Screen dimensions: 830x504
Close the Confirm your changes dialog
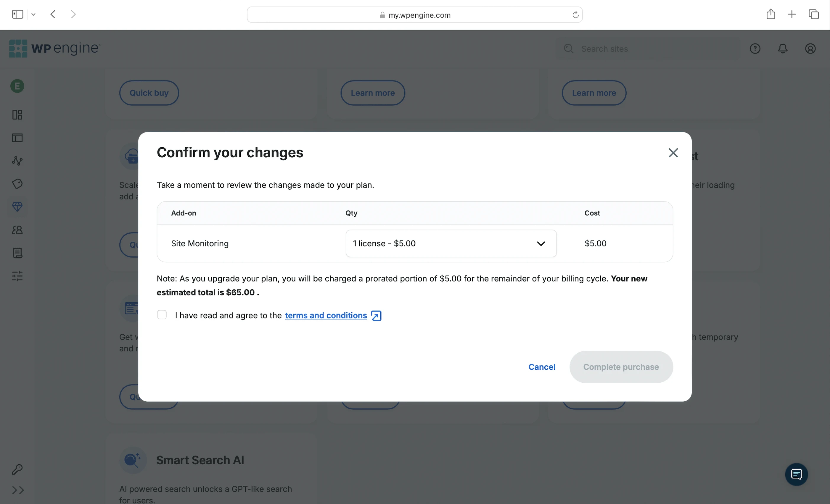[x=673, y=153]
